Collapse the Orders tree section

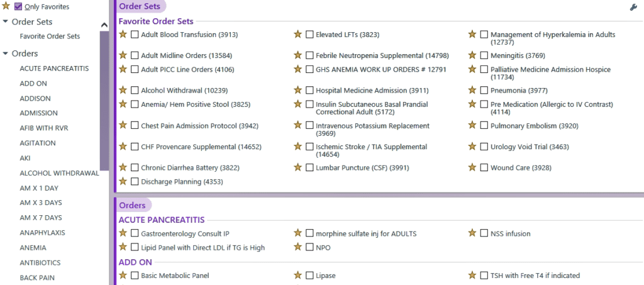pyautogui.click(x=6, y=53)
